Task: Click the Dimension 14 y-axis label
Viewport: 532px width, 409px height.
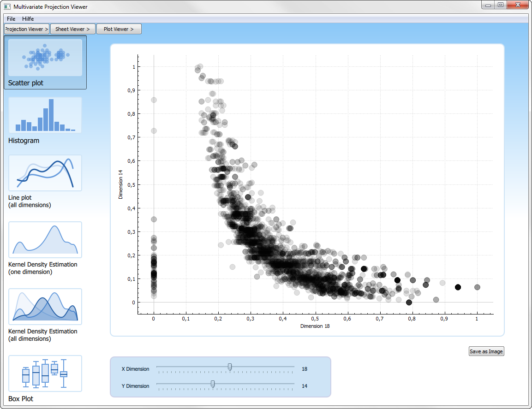Action: click(x=121, y=185)
